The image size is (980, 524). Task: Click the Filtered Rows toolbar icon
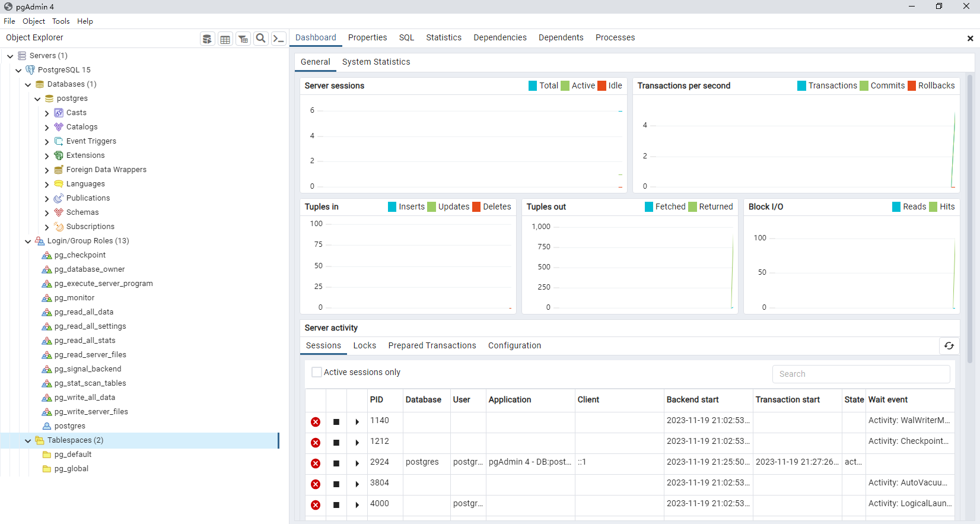243,39
